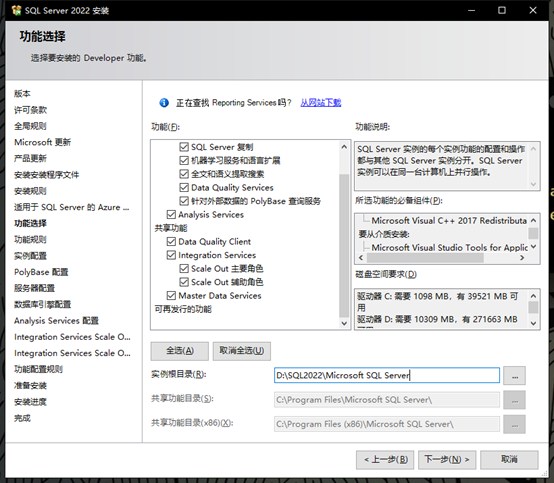This screenshot has height=483, width=554.
Task: Click prerequisites horizontal scroll left arrow
Action: (361, 258)
